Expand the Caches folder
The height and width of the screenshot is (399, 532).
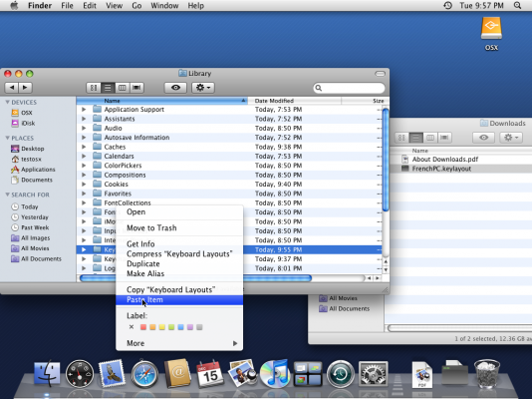click(x=84, y=147)
